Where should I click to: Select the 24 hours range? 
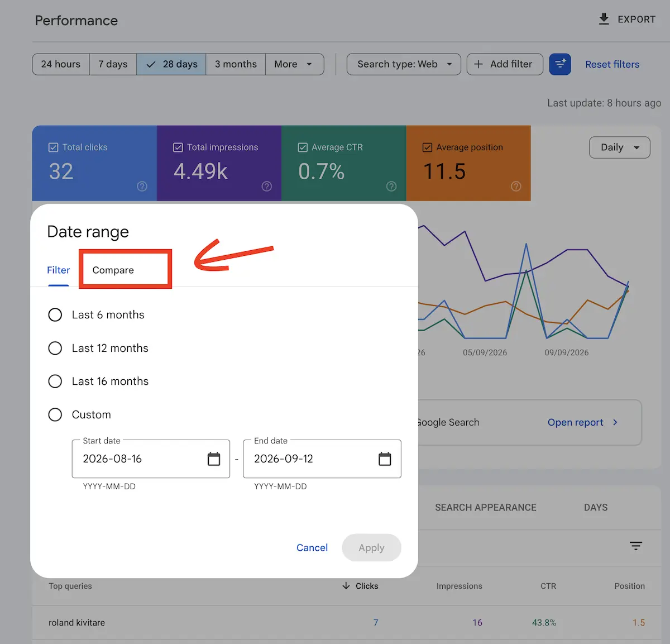61,64
